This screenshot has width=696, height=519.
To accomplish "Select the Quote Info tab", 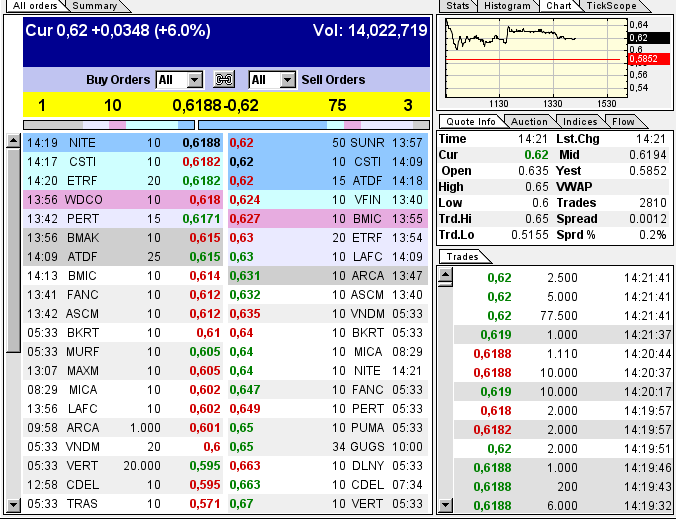I will click(x=471, y=122).
